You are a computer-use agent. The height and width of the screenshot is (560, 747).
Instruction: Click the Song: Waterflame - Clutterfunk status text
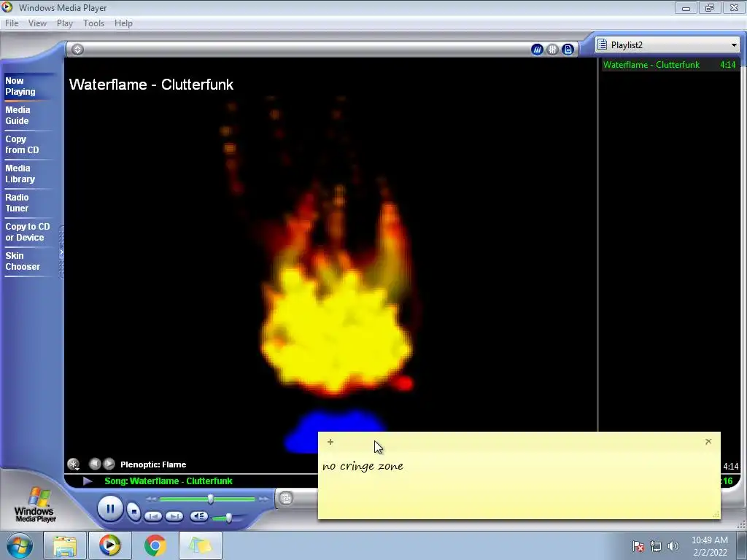(x=169, y=481)
